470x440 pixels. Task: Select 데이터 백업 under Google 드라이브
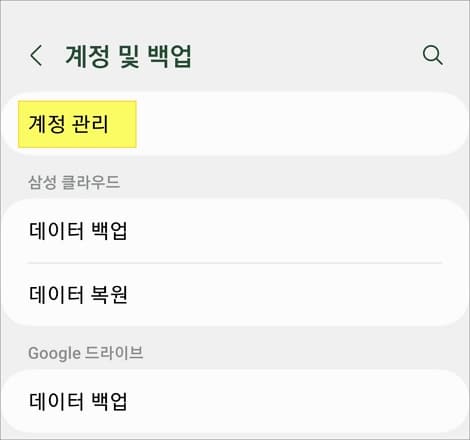[x=235, y=401]
